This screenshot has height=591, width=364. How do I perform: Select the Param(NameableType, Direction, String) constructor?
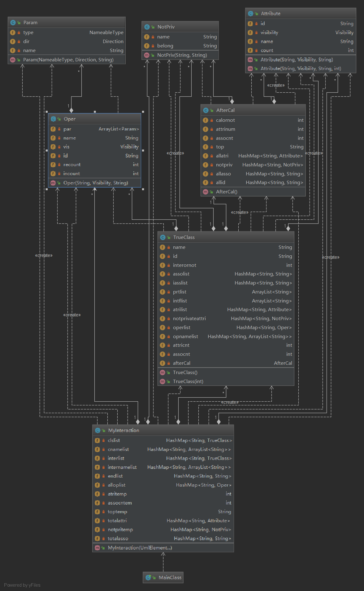[x=68, y=60]
